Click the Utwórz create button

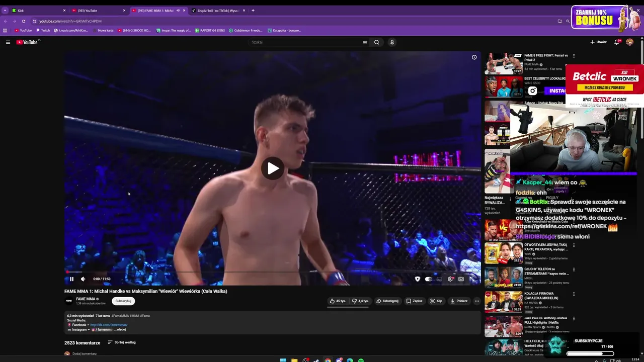click(x=599, y=42)
